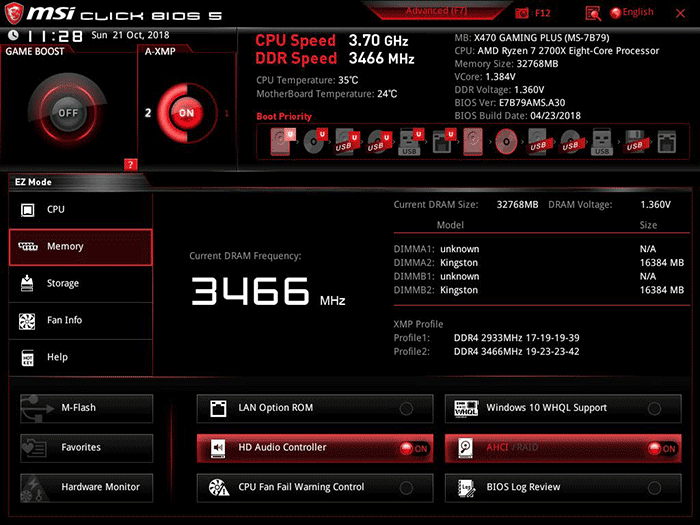Select non-UEFI USB hard disk boot icon

(x=538, y=142)
